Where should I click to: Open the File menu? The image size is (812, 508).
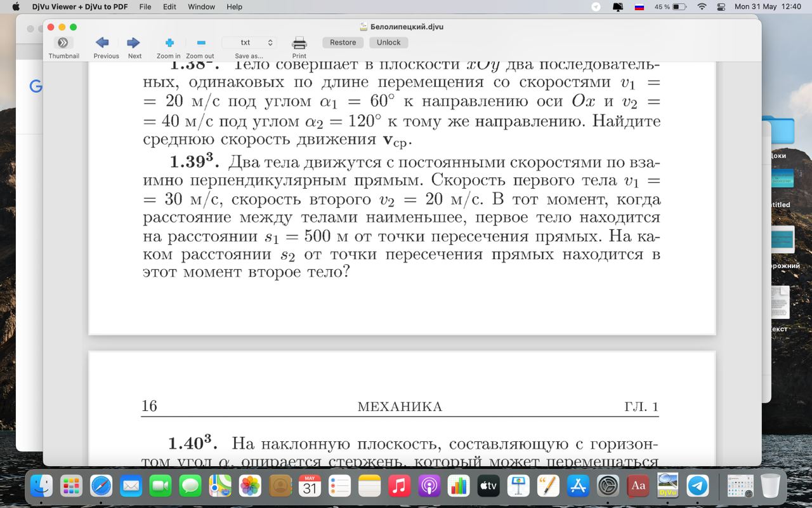[145, 6]
